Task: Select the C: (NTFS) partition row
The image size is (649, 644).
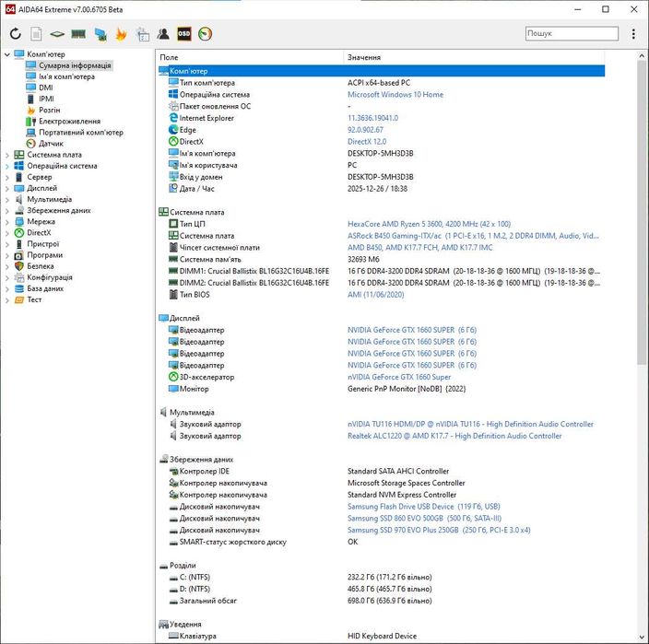Action: (x=381, y=577)
